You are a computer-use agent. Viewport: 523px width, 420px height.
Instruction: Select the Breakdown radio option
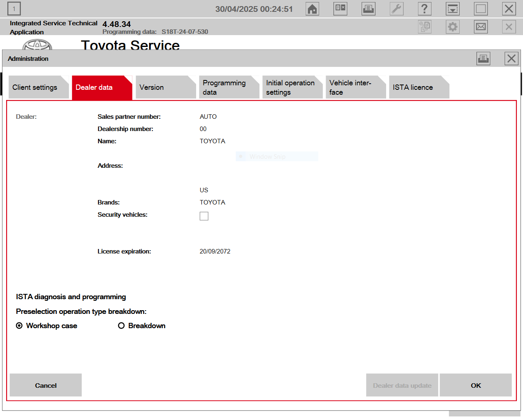[x=121, y=326]
